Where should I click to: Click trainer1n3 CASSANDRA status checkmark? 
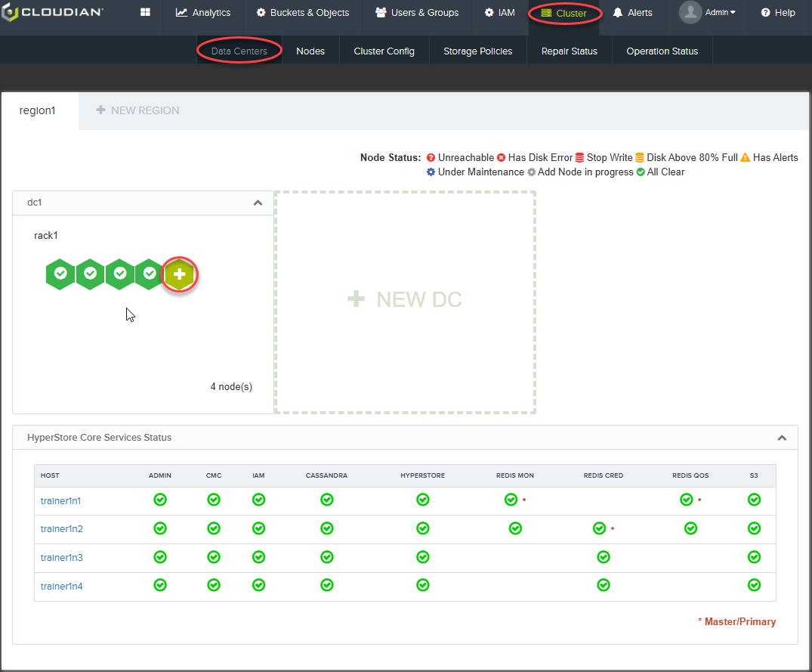tap(327, 557)
